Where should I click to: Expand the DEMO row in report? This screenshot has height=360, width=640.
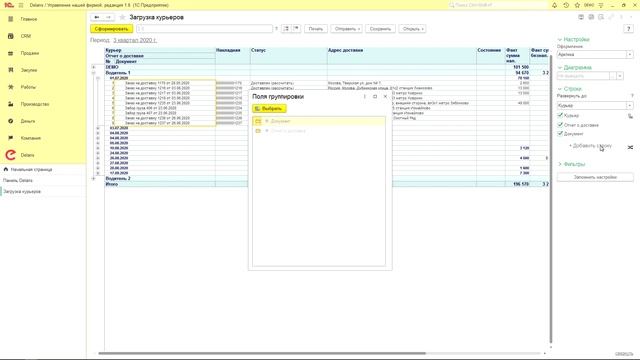(x=93, y=67)
